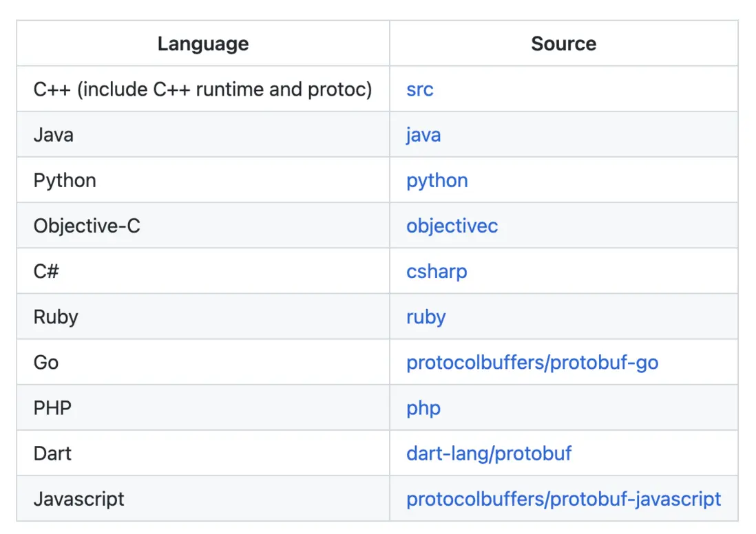Click the Go language cell
The image size is (756, 534).
click(46, 362)
